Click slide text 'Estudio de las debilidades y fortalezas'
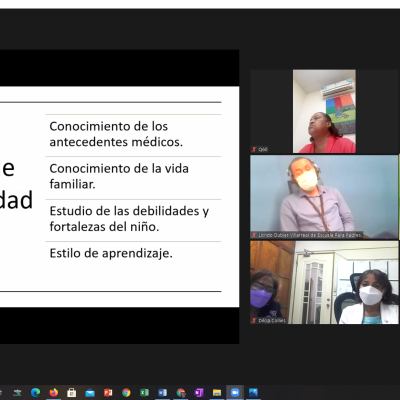 coord(129,219)
